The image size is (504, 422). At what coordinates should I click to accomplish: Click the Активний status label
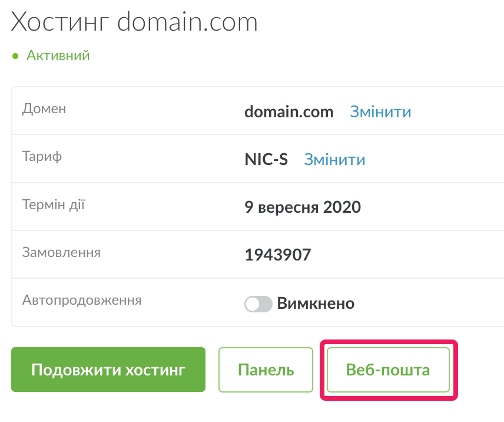(x=58, y=55)
